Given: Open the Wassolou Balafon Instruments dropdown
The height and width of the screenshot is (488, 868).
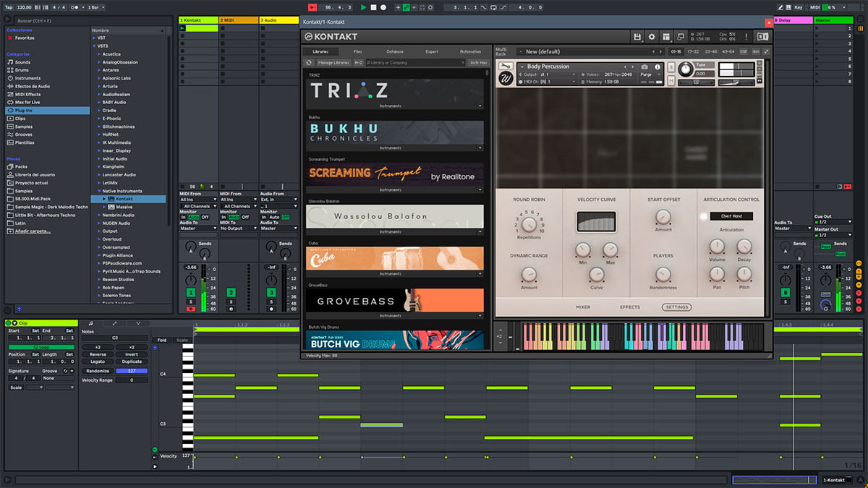Looking at the screenshot, I should pyautogui.click(x=480, y=232).
